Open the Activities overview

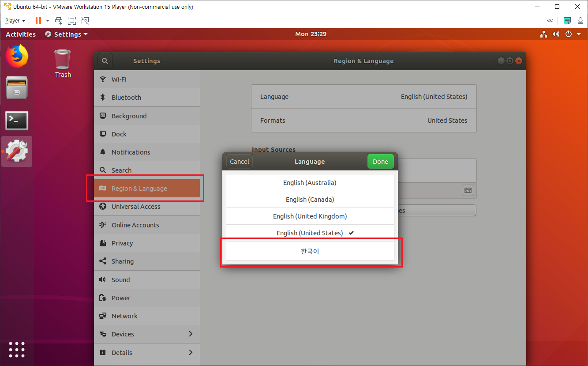click(21, 34)
